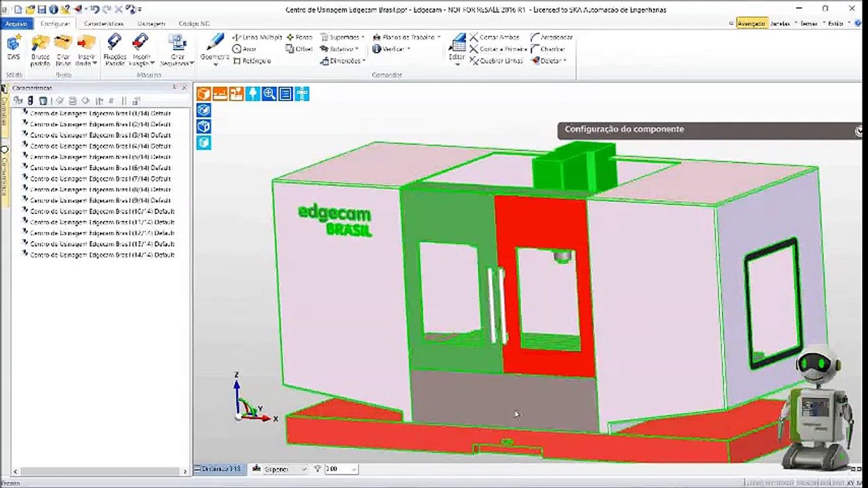The height and width of the screenshot is (488, 868).
Task: Click the blue list view icon in viewport toolbar
Action: tap(285, 94)
